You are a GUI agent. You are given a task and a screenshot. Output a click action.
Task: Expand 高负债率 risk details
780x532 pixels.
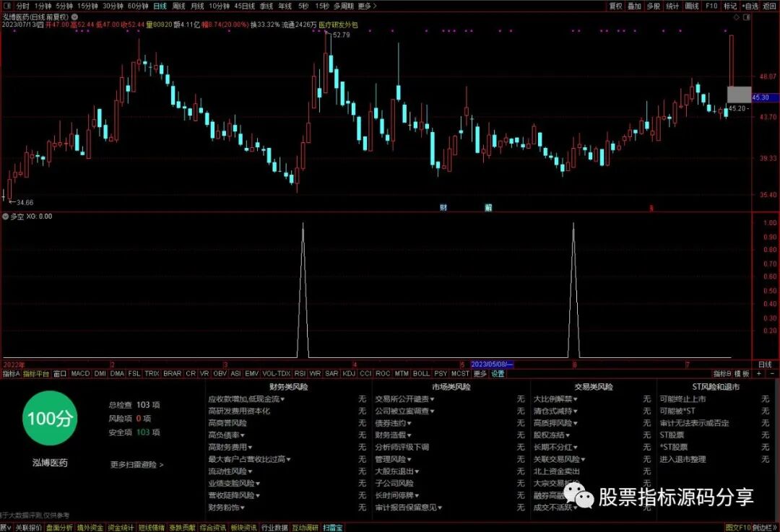click(226, 435)
